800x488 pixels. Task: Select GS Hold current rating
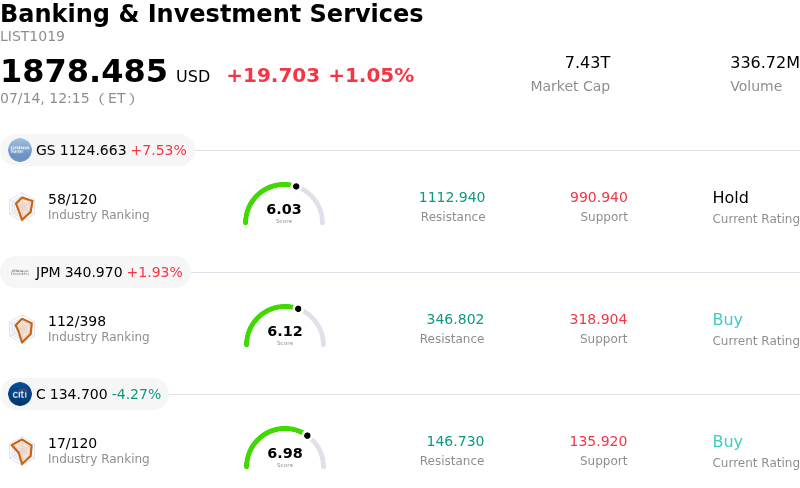[x=730, y=197]
